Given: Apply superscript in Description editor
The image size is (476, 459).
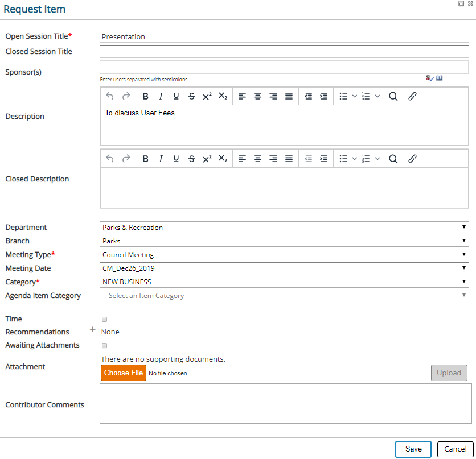Looking at the screenshot, I should tap(207, 97).
